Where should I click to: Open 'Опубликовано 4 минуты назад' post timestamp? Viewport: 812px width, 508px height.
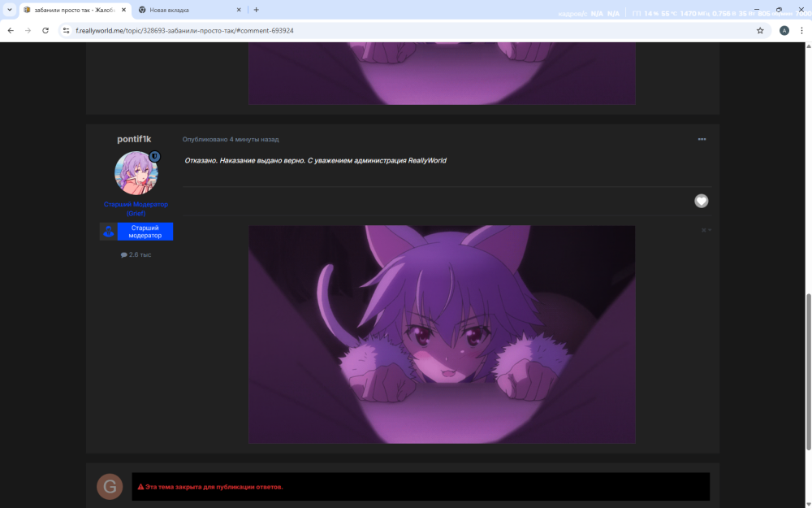[231, 140]
